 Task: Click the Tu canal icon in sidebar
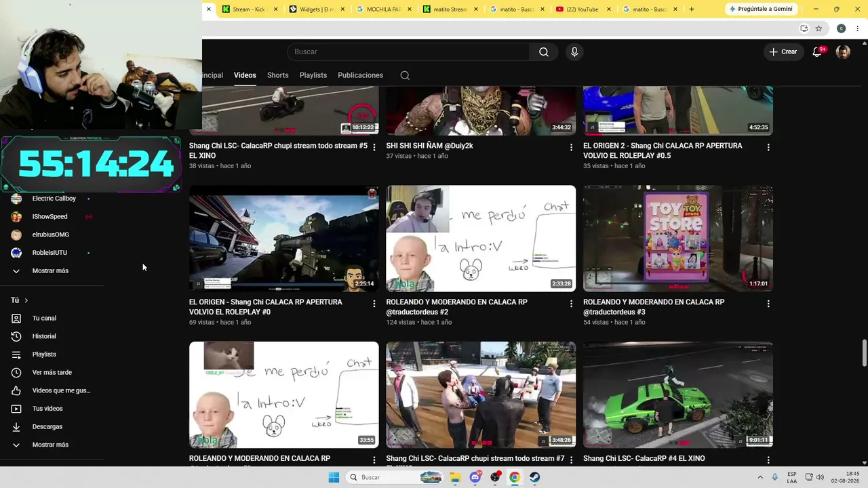[16, 318]
